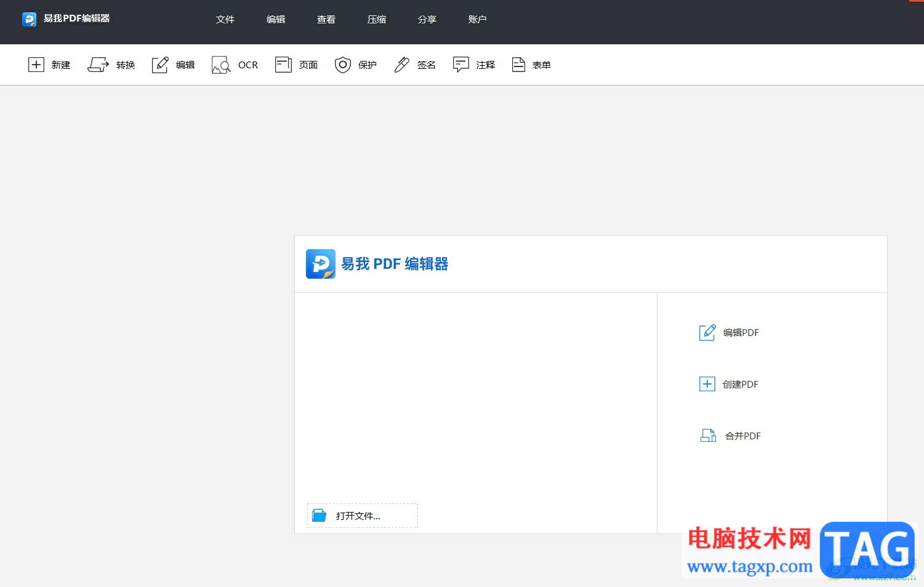The height and width of the screenshot is (587, 924).
Task: Click the 打开文件... button text
Action: [358, 516]
